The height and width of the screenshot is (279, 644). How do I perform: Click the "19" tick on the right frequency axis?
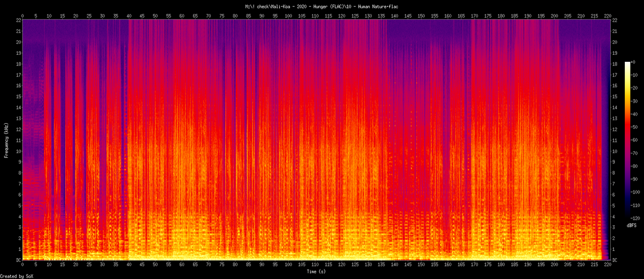pos(615,53)
